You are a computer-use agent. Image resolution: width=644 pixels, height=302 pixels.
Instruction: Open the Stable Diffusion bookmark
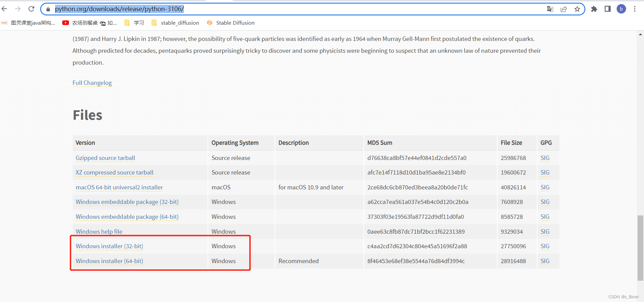231,23
